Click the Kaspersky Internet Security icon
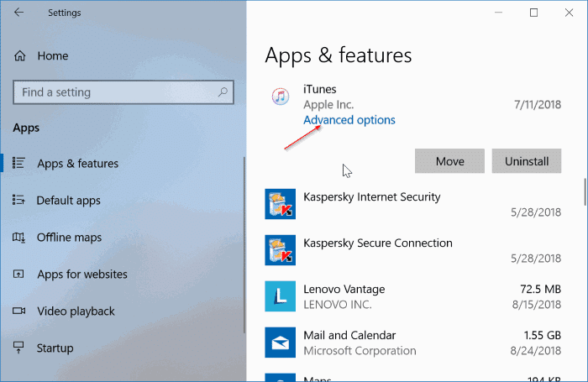 [x=280, y=204]
